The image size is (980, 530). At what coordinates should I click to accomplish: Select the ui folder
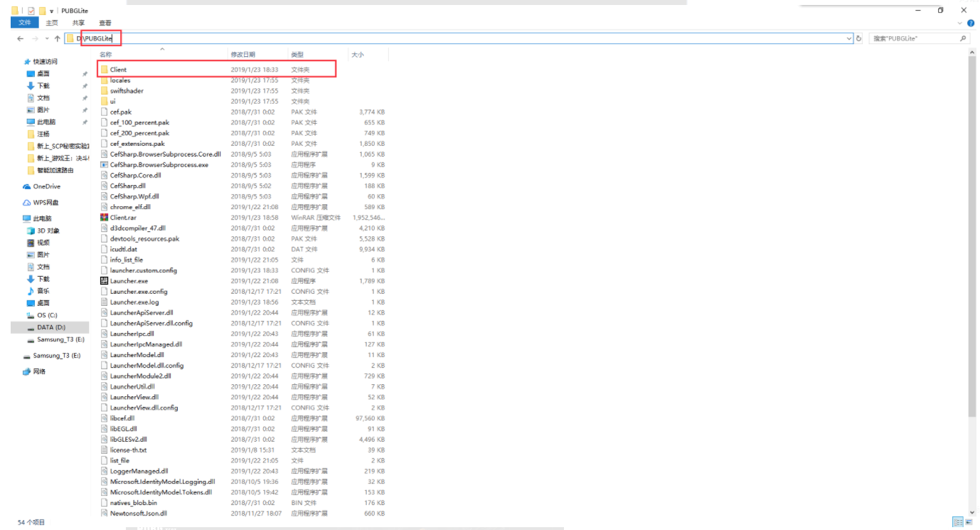click(x=113, y=102)
